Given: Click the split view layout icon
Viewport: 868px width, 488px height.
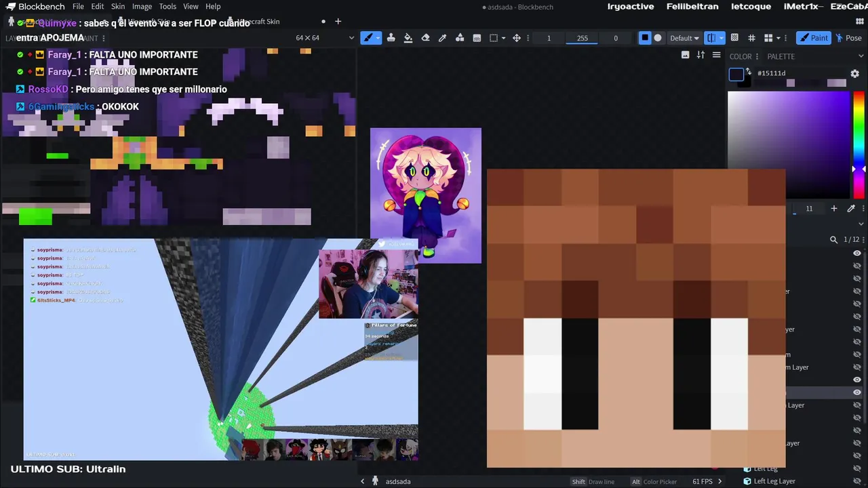Looking at the screenshot, I should pos(768,38).
